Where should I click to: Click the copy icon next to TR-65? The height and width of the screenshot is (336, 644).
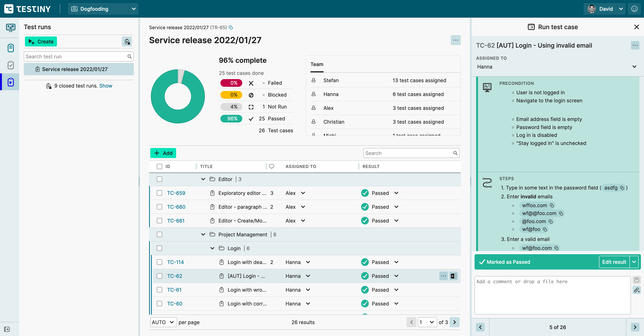coord(231,27)
